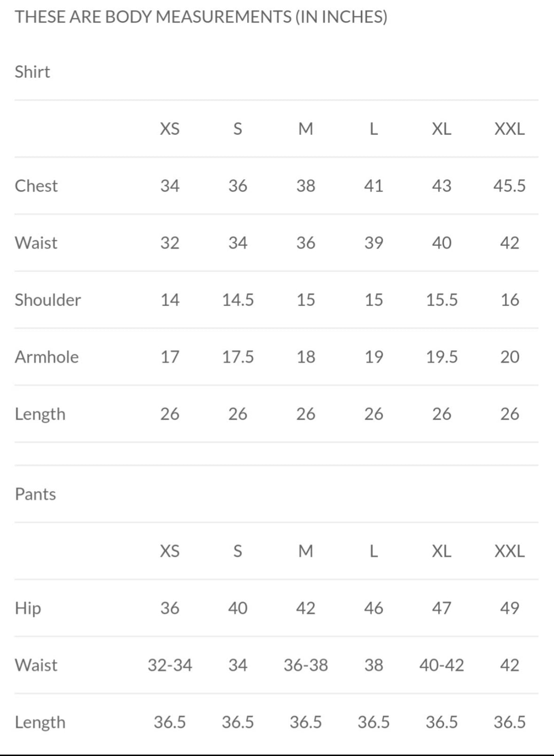Viewport: 554px width, 756px height.
Task: Select the 19.5 armhole value for XL
Action: 442,357
